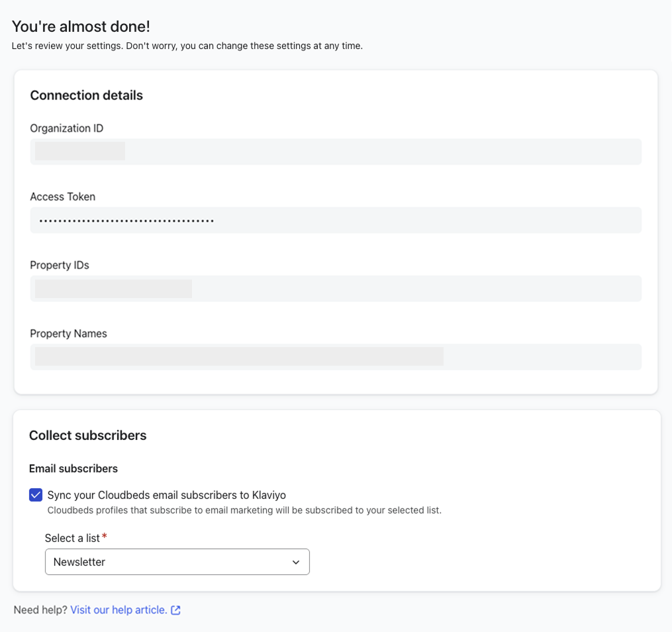Viewport: 672px width, 632px height.
Task: Click the 'Collect subscribers' heading
Action: click(x=87, y=435)
